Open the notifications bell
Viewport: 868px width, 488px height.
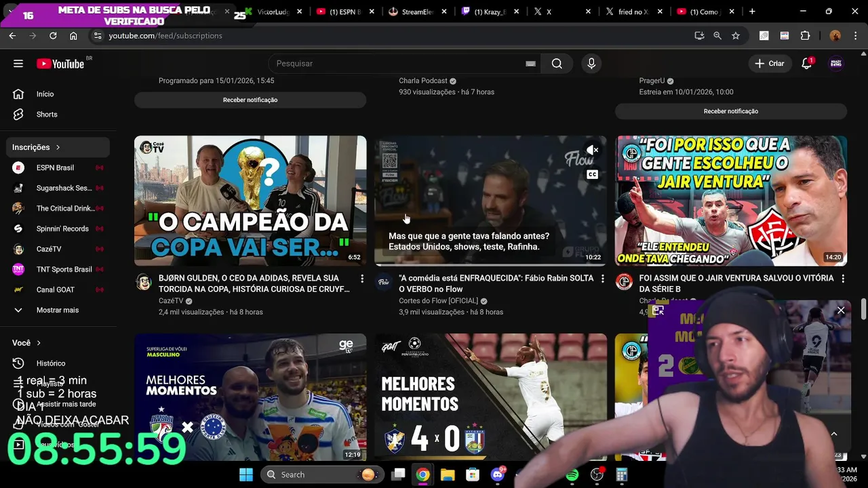pos(807,64)
